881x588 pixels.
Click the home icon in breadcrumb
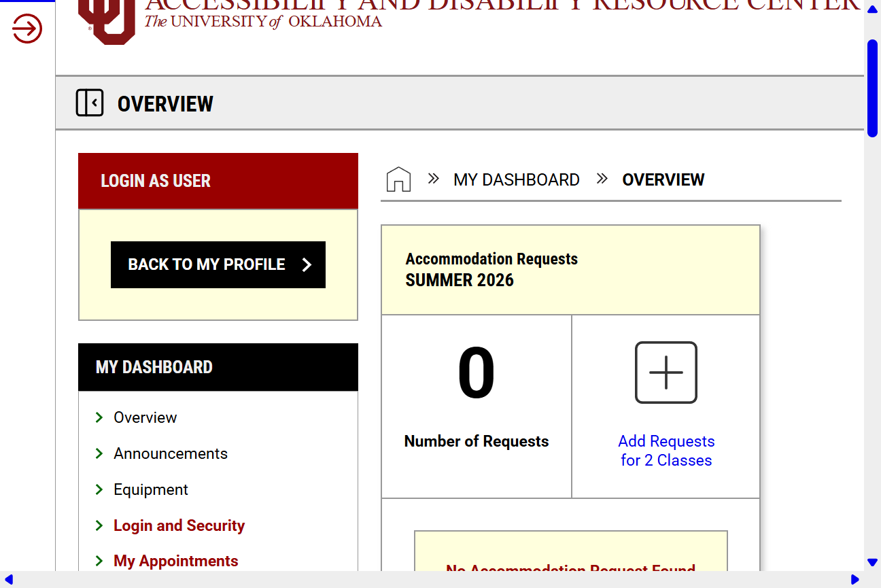[x=398, y=179]
